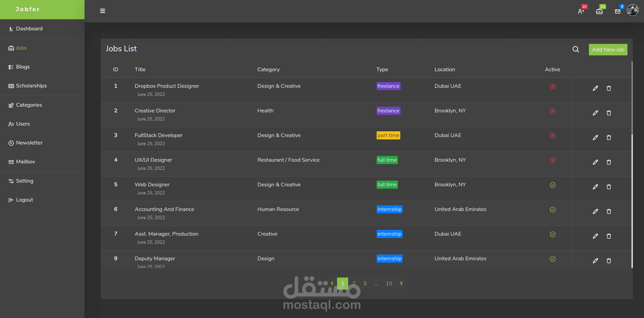This screenshot has height=318, width=644.
Task: Click the search magnifier icon
Action: click(576, 49)
